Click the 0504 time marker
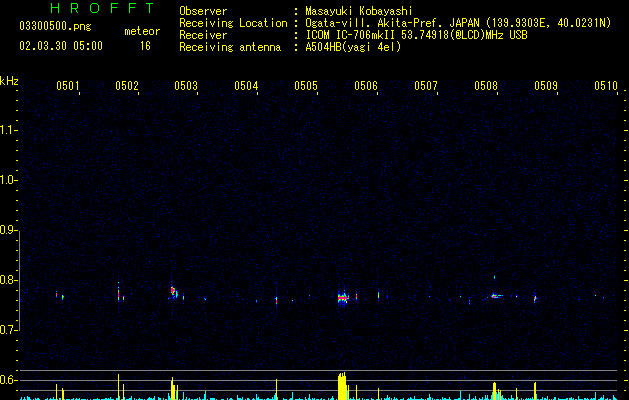This screenshot has height=400, width=629. click(246, 85)
